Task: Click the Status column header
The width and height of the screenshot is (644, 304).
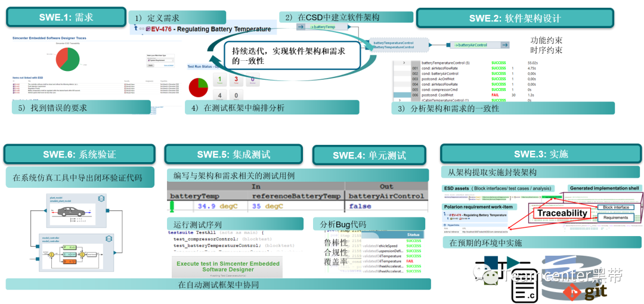Action: tap(413, 235)
